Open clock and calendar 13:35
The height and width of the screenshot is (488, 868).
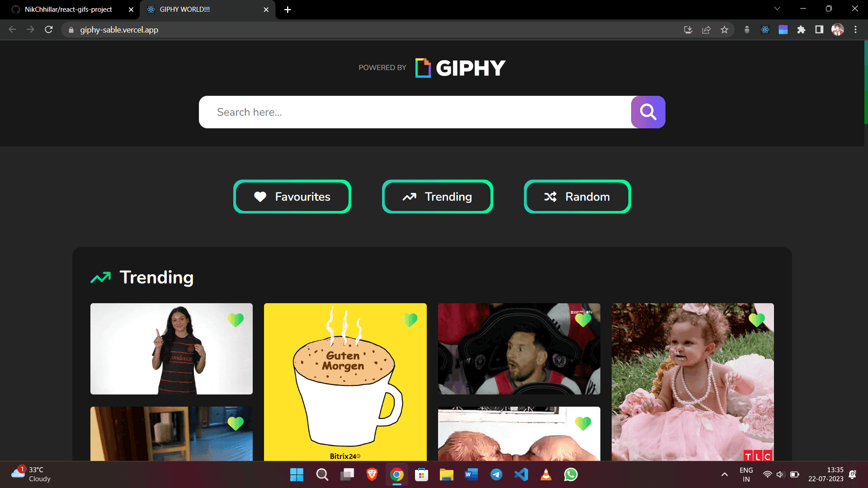(826, 474)
